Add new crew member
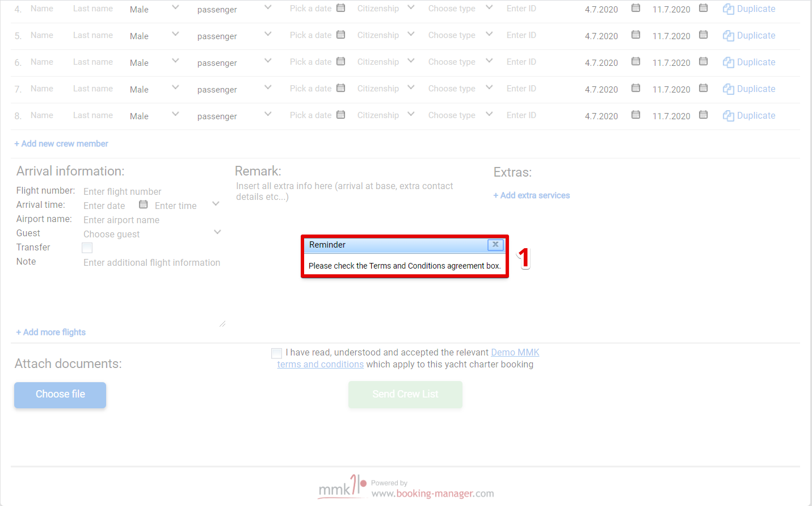Image resolution: width=812 pixels, height=506 pixels. tap(61, 144)
